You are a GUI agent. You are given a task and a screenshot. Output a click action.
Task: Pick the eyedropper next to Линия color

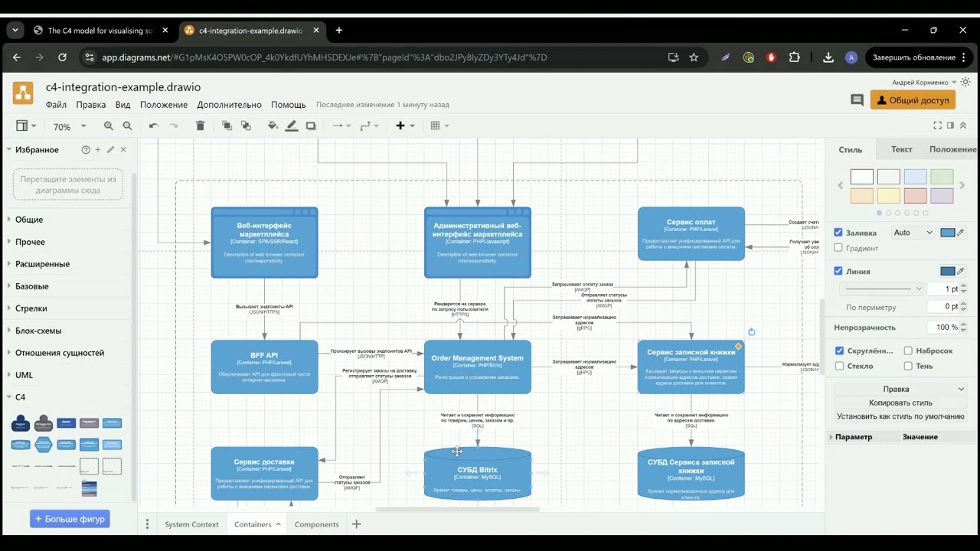(x=961, y=271)
